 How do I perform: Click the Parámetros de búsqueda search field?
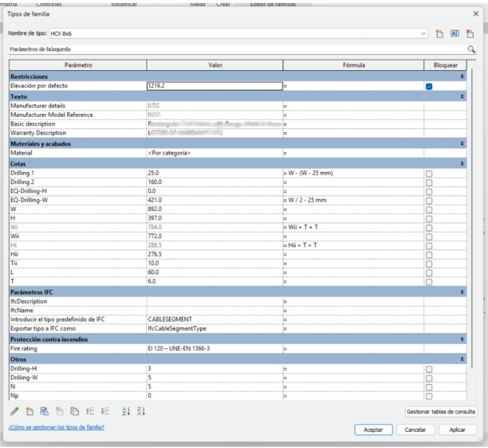click(234, 49)
